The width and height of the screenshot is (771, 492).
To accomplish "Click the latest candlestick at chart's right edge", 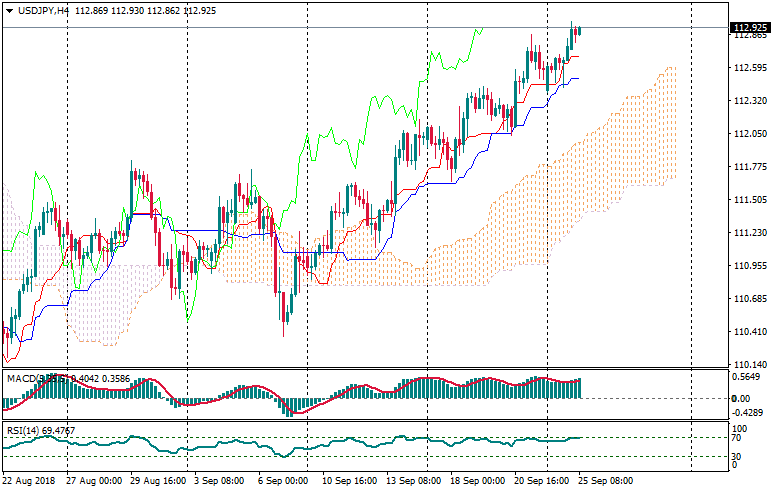I will click(x=579, y=30).
